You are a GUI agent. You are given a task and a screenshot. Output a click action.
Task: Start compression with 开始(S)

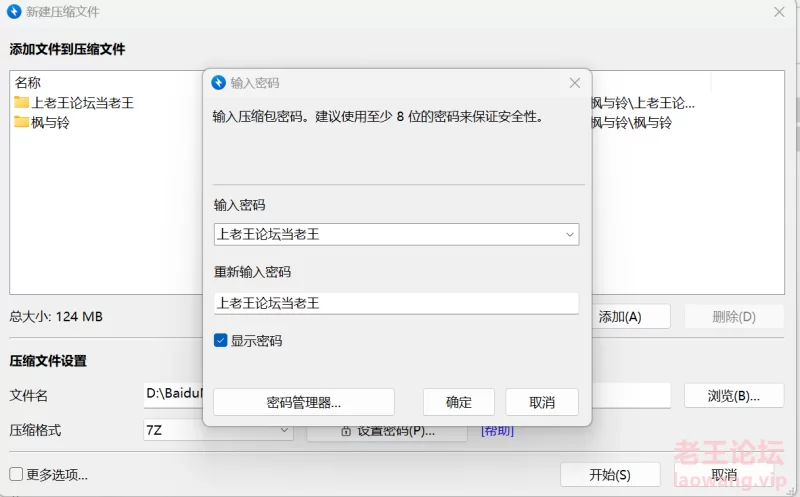point(610,474)
